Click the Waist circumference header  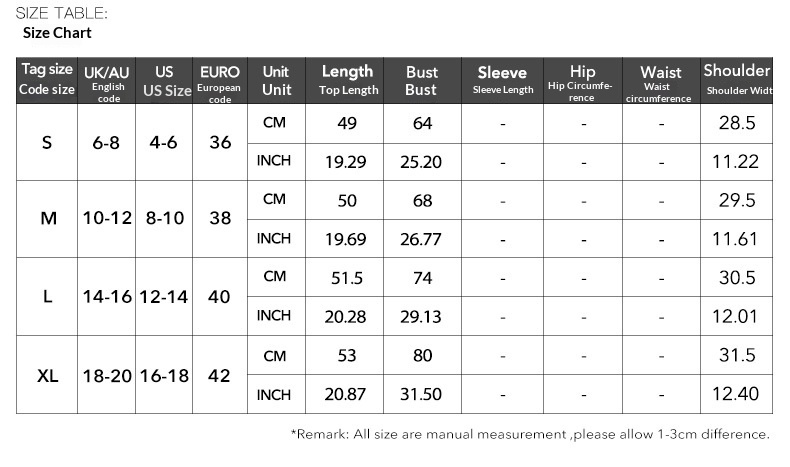point(660,80)
